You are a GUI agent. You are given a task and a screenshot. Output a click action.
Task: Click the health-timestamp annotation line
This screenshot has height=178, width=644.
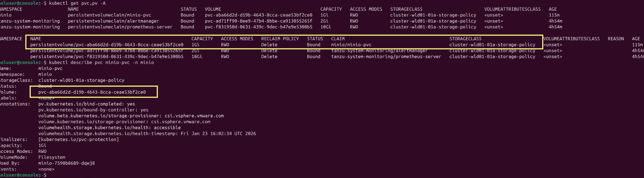click(x=147, y=133)
